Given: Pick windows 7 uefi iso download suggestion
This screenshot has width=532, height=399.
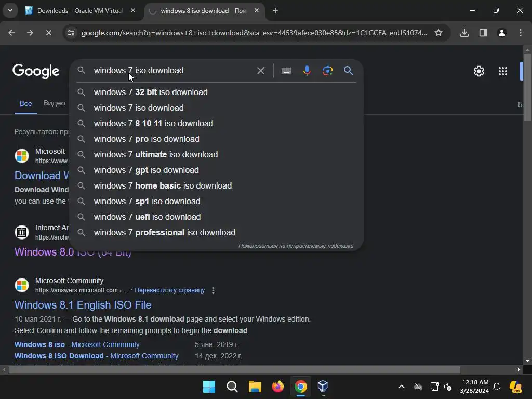Looking at the screenshot, I should (217, 217).
